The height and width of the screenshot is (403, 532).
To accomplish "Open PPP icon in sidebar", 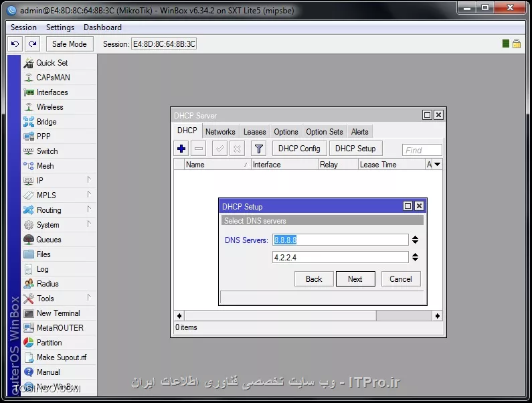I will coord(29,137).
